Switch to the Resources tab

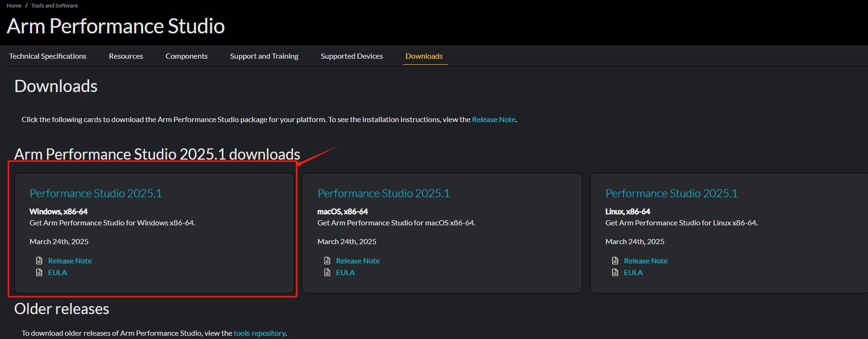tap(126, 56)
